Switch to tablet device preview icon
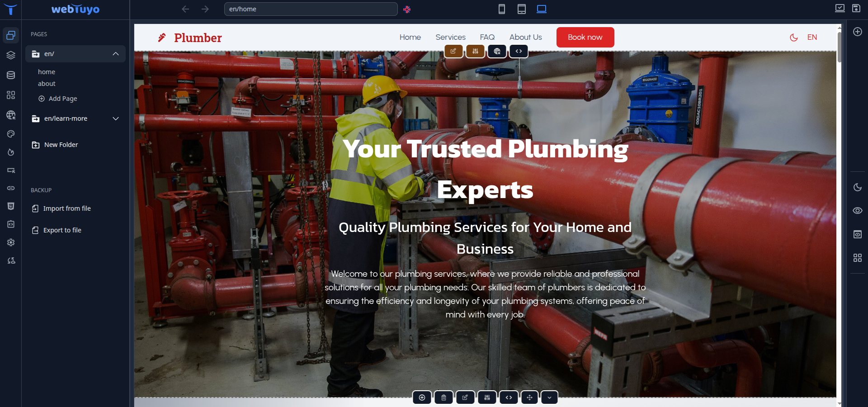Viewport: 868px width, 407px height. pyautogui.click(x=521, y=9)
